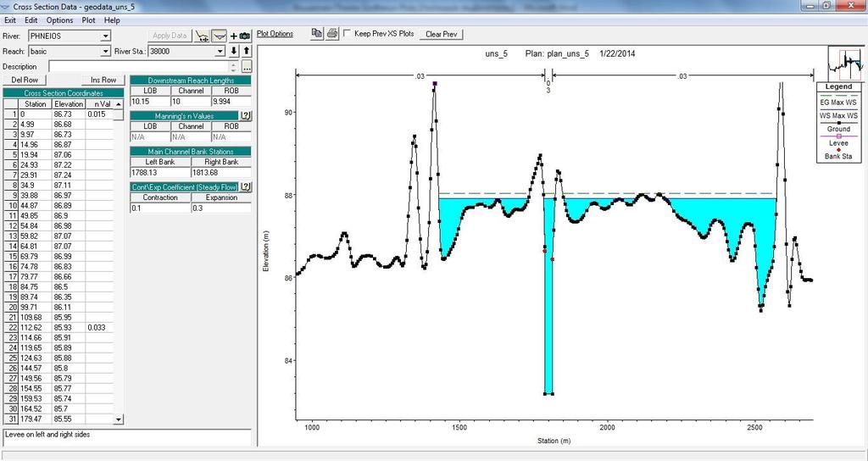The image size is (868, 461).
Task: Click the left levee marker on plot
Action: [x=435, y=84]
